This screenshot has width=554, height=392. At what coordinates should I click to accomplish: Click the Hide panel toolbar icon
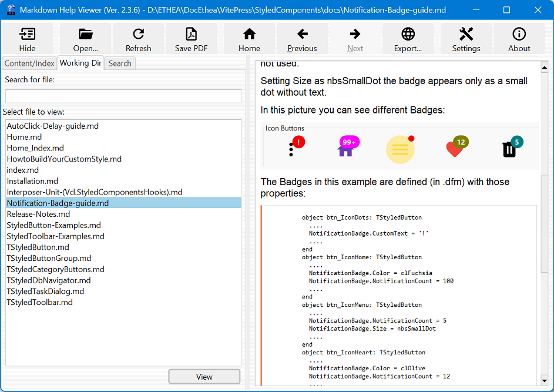[x=27, y=39]
